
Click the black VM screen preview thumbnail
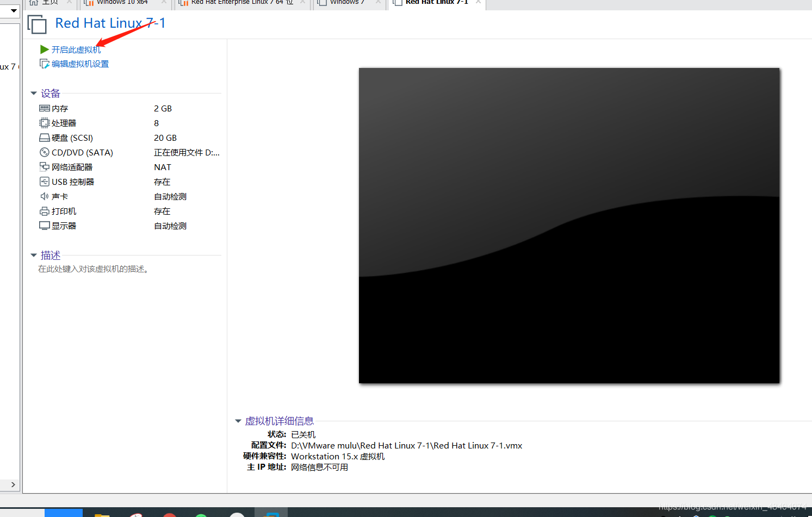569,226
